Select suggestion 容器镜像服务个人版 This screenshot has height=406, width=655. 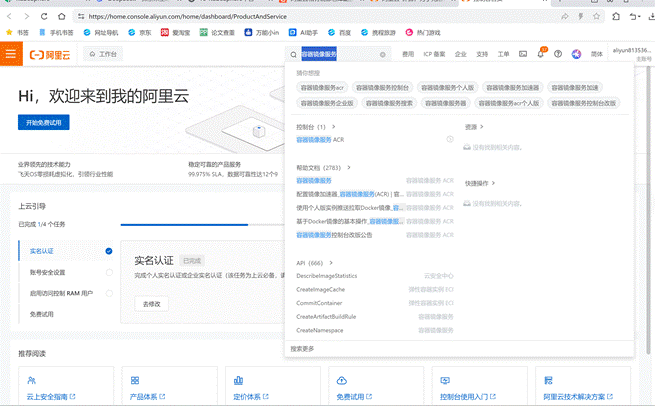[447, 88]
